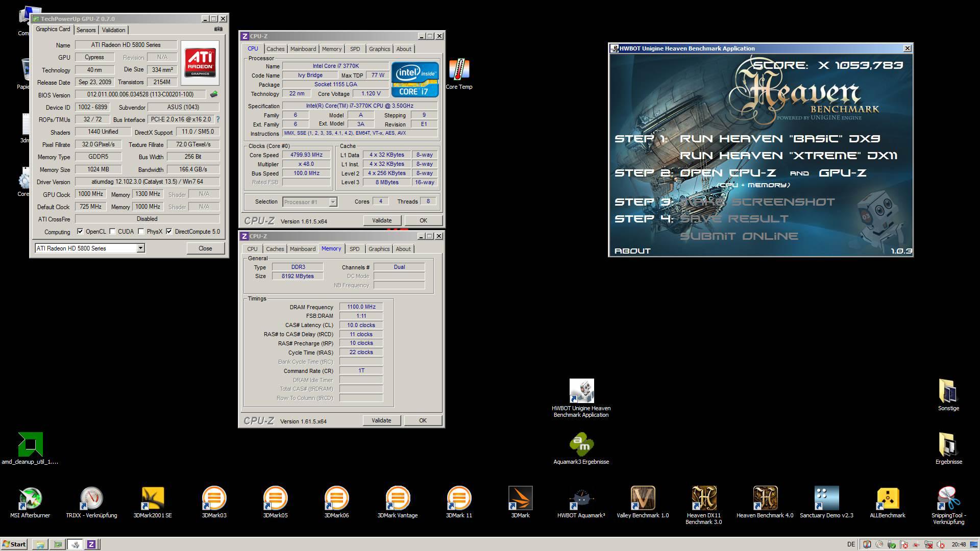The image size is (980, 551).
Task: Open HWBOT Unigine Heaven Benchmark Application icon
Action: (x=581, y=398)
